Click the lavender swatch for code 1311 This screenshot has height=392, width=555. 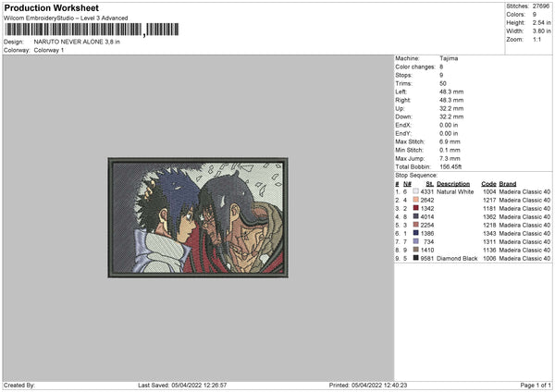coord(415,241)
